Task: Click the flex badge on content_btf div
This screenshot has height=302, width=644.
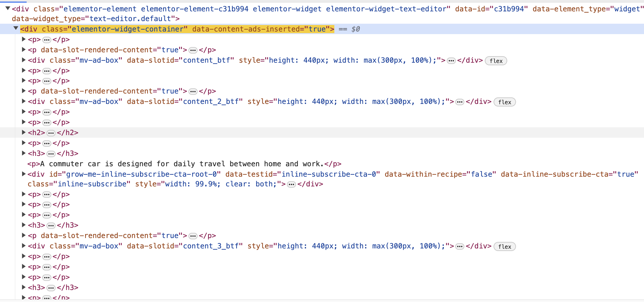Action: [496, 61]
